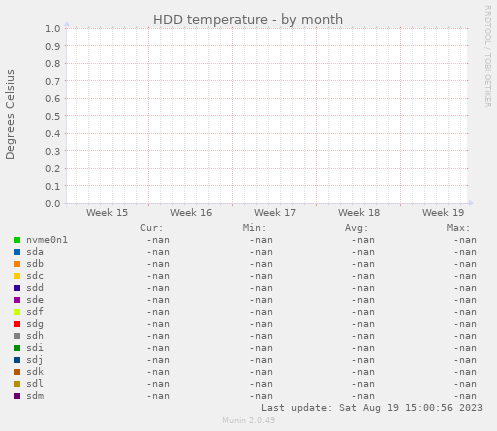Click the dark blue sdd legend swatch

point(17,288)
